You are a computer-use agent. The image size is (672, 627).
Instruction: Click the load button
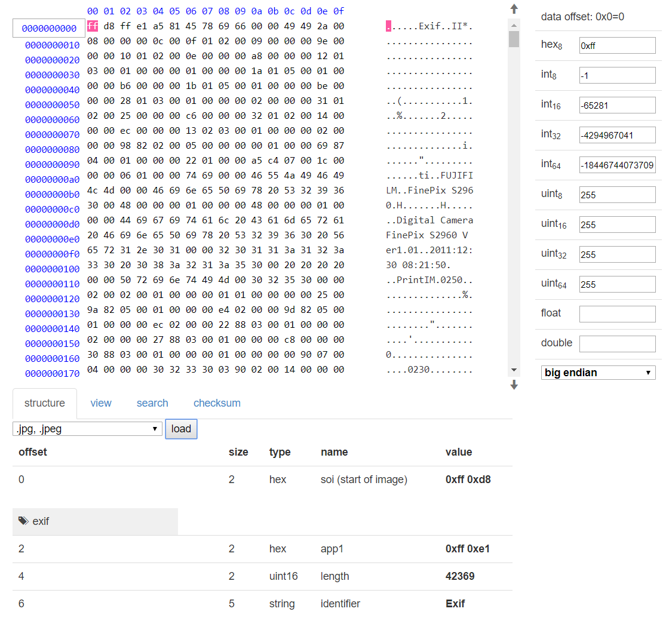click(181, 429)
